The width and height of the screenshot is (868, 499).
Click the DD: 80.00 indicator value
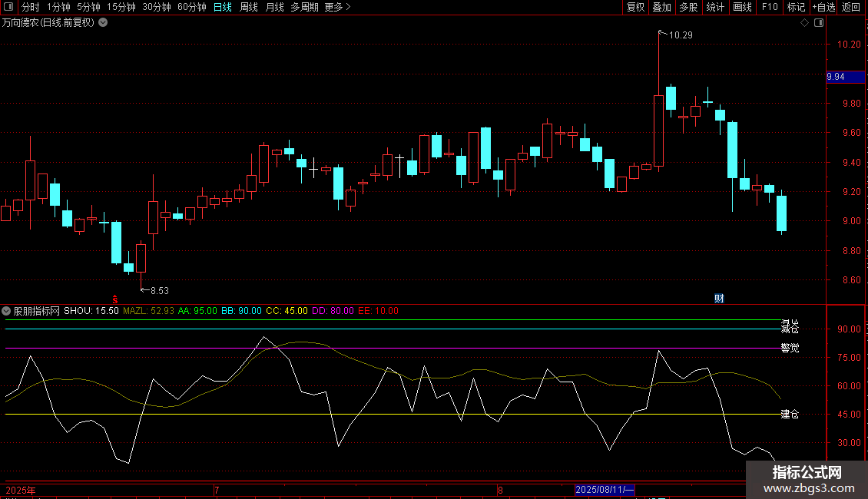point(333,311)
